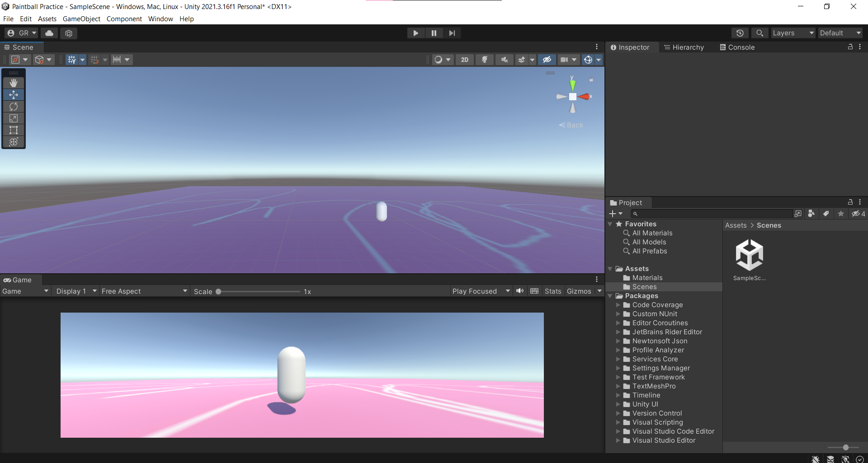The width and height of the screenshot is (868, 463).
Task: Open the Create asset plus dropdown
Action: [x=615, y=214]
